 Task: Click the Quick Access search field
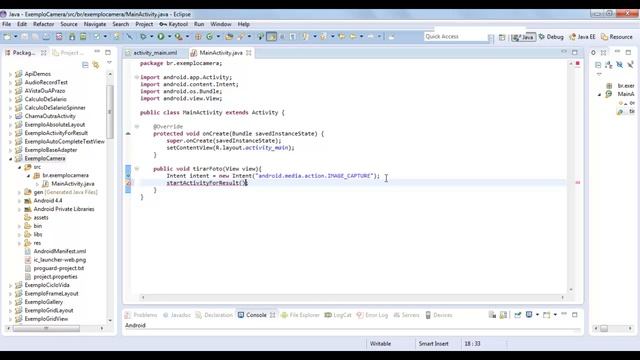(x=456, y=37)
